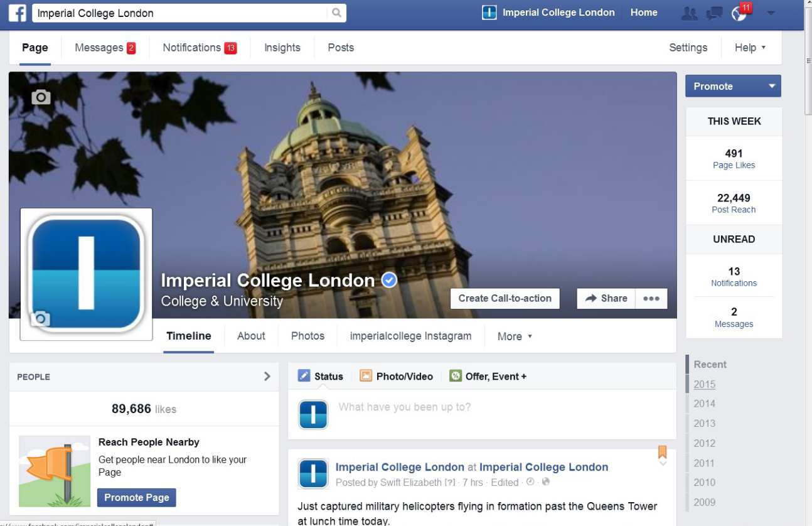Click the three-dots more actions button
The width and height of the screenshot is (812, 526).
tap(651, 299)
